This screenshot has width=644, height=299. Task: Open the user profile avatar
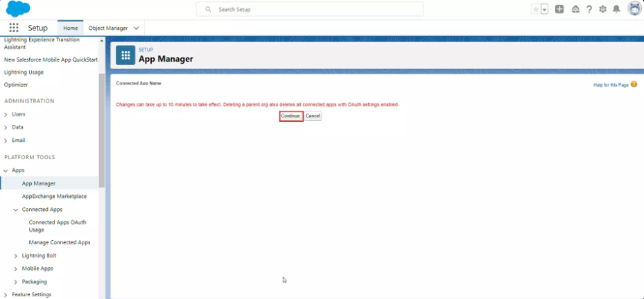tap(634, 8)
